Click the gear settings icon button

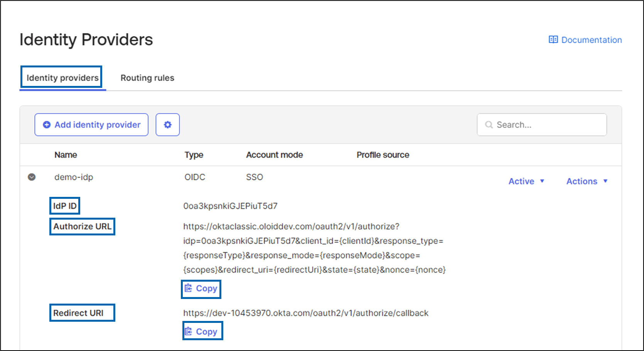click(168, 124)
